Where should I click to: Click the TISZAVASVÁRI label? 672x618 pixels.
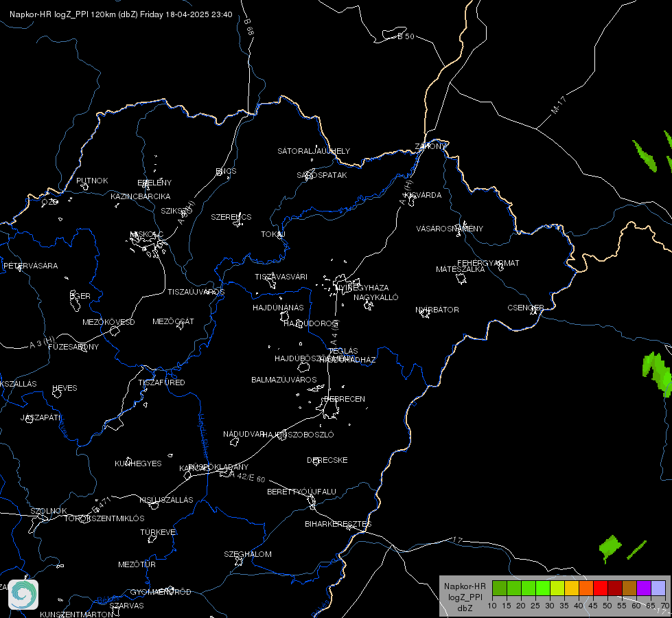tap(281, 277)
